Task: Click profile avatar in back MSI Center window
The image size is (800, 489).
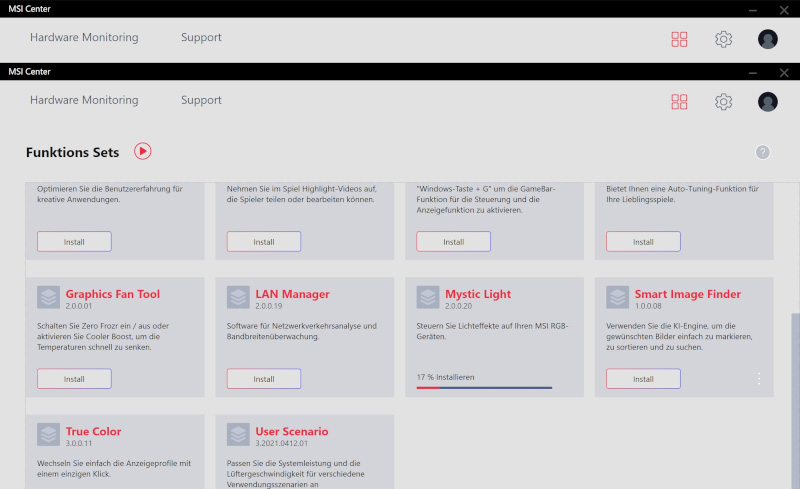Action: [x=767, y=39]
